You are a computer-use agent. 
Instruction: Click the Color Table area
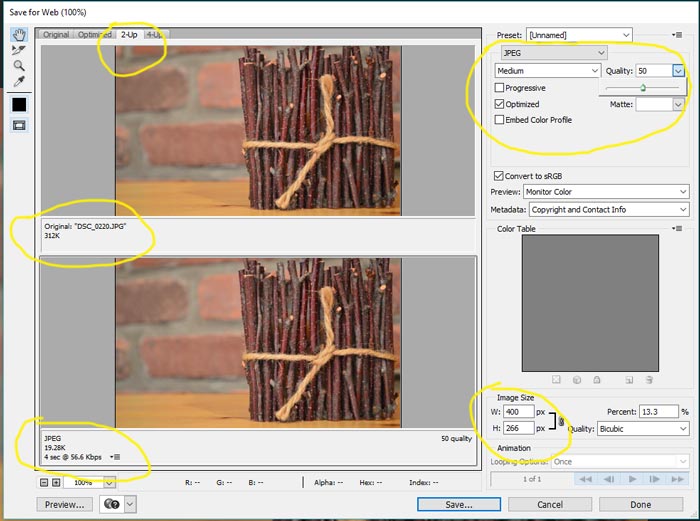click(x=590, y=303)
